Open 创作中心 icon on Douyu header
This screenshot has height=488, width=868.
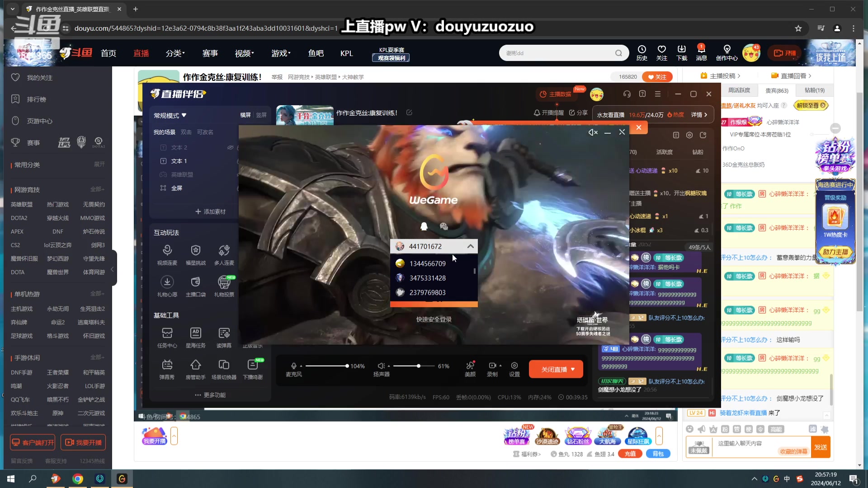point(727,53)
